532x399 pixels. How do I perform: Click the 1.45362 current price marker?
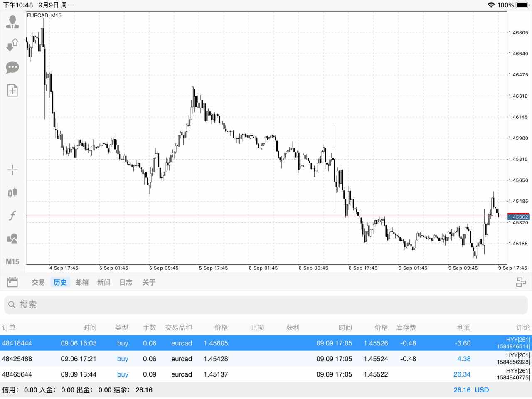[518, 217]
